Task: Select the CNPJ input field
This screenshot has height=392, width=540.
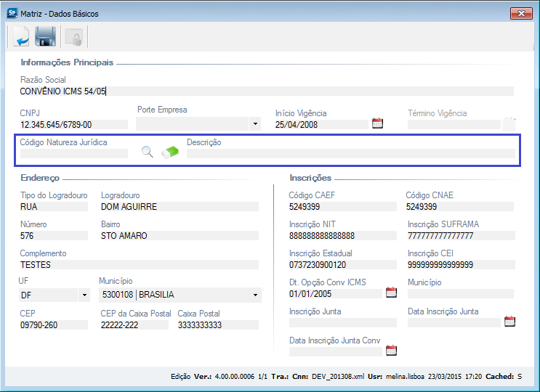Action: click(73, 124)
